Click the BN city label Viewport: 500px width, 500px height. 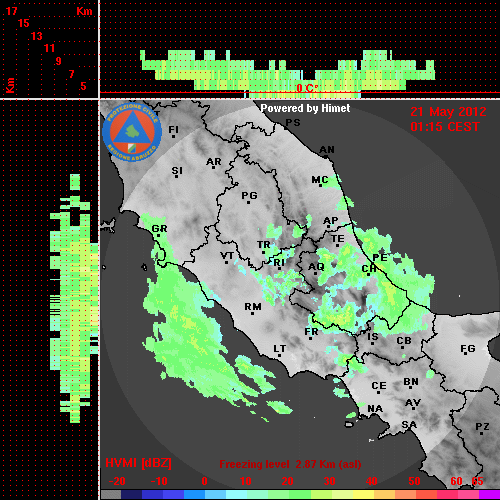[x=411, y=382]
